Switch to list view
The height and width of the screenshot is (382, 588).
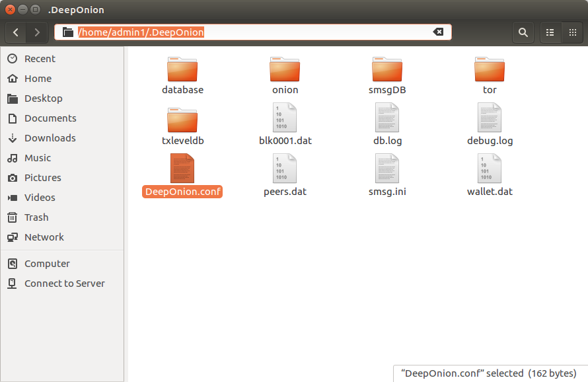click(x=550, y=32)
